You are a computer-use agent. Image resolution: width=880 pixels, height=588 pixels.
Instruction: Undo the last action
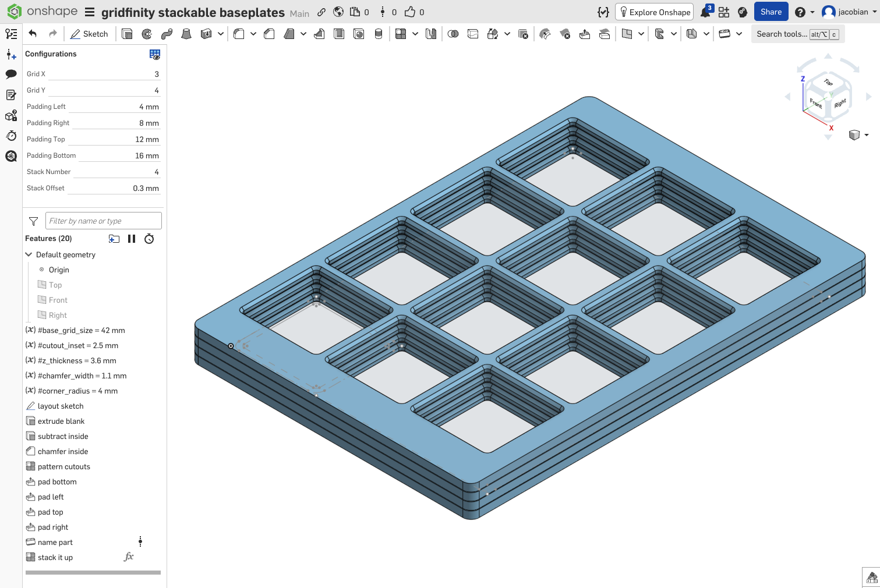pos(33,34)
